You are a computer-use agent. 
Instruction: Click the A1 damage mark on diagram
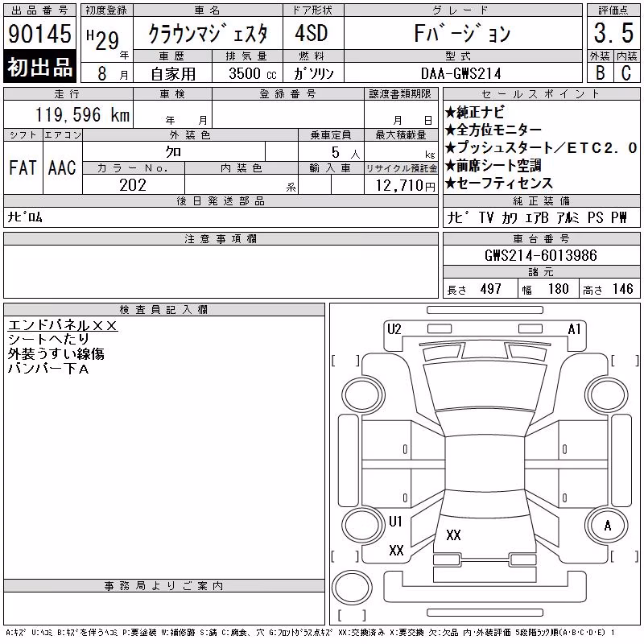click(x=574, y=329)
